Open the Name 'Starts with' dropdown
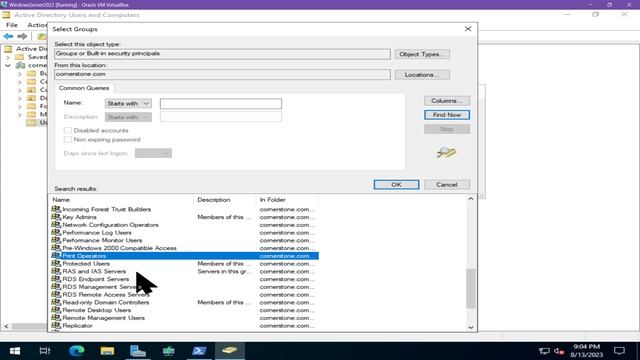The image size is (640, 360). click(128, 104)
